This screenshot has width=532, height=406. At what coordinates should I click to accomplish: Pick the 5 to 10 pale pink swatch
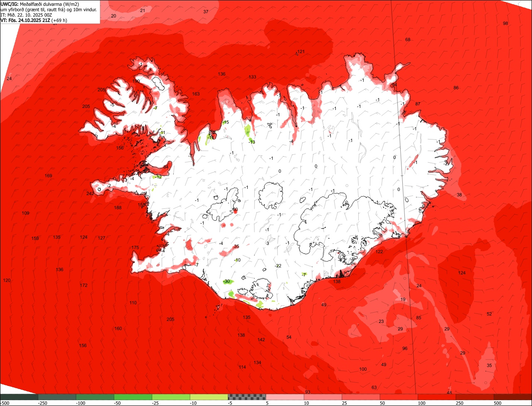point(285,397)
